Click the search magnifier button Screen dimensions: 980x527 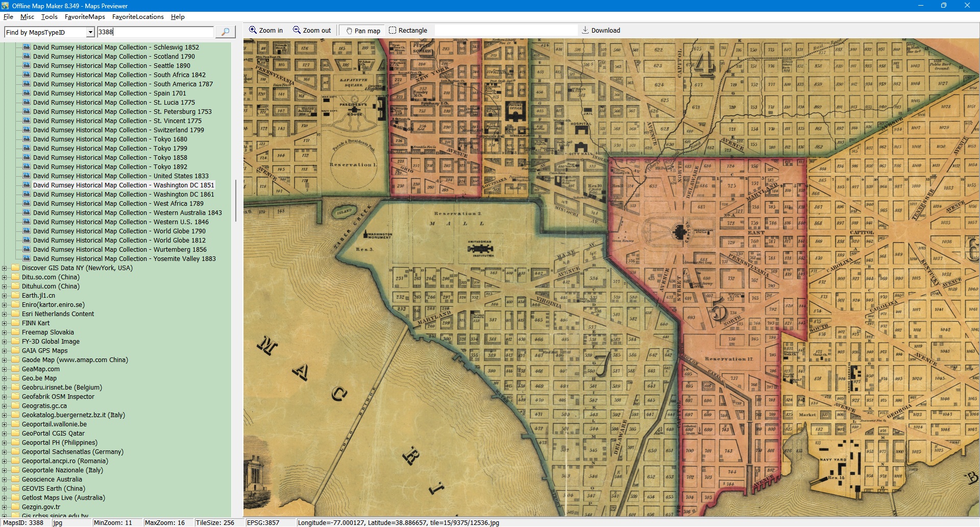(x=225, y=32)
